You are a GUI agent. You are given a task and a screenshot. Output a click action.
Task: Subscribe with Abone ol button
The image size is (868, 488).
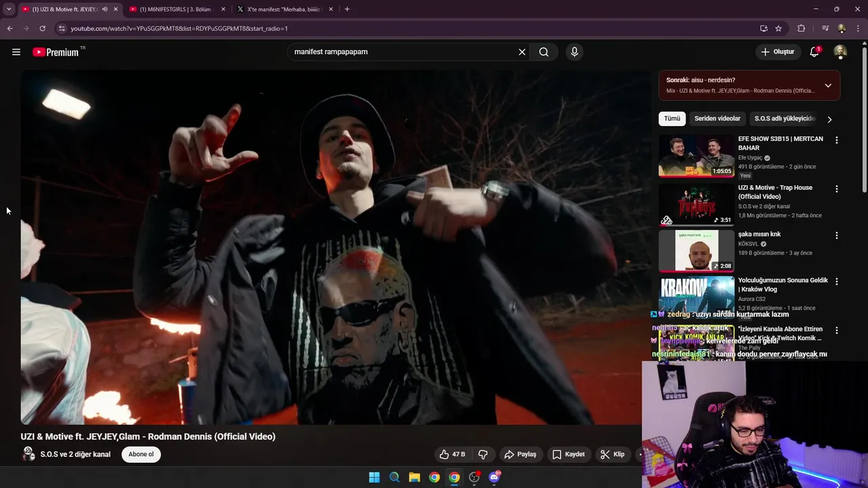[141, 454]
